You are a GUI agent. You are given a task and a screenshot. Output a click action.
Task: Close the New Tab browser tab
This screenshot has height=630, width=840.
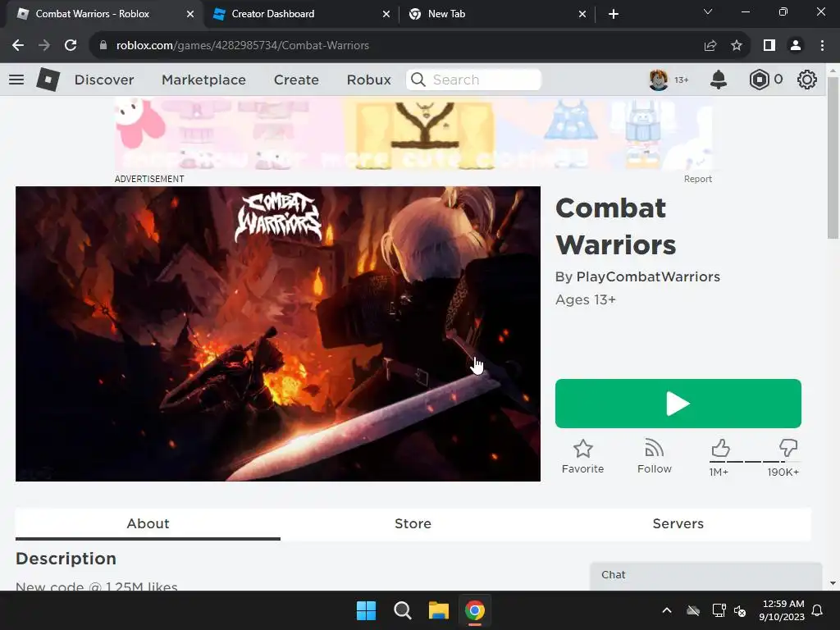coord(582,15)
